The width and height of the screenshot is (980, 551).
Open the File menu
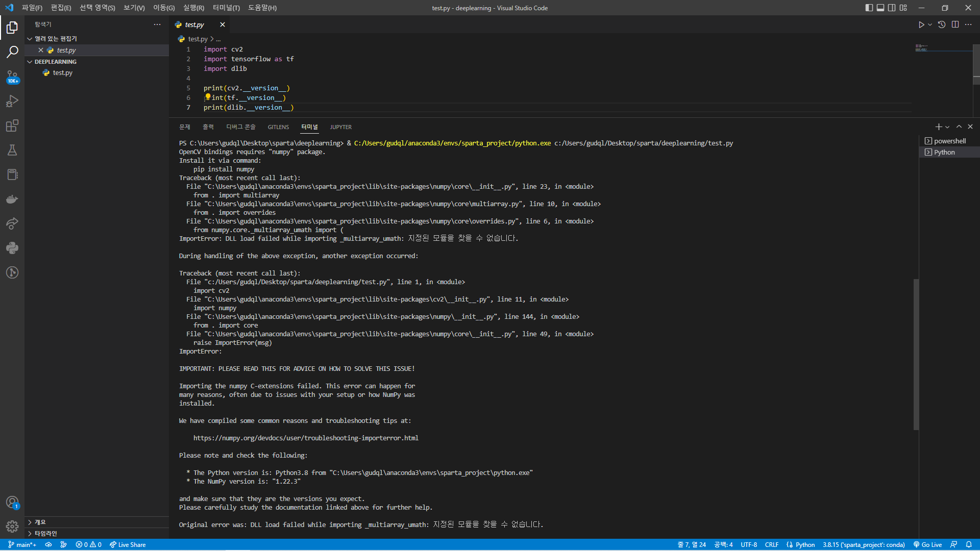[x=32, y=8]
